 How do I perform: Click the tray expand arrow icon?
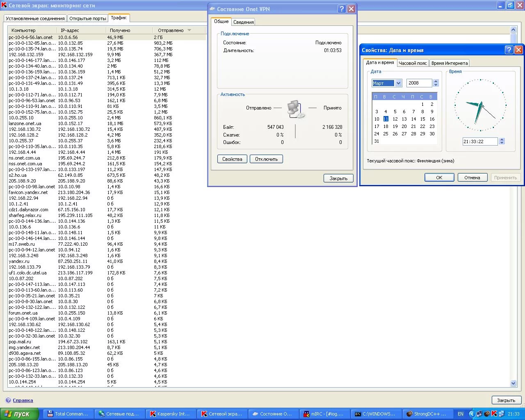(x=472, y=414)
